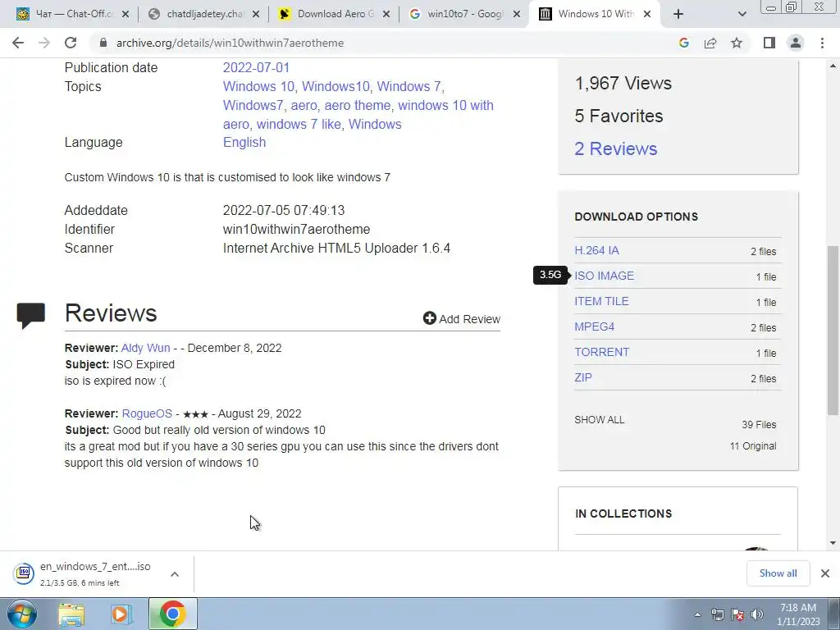Open tab search dropdown arrow
Viewport: 840px width, 630px height.
tap(742, 15)
